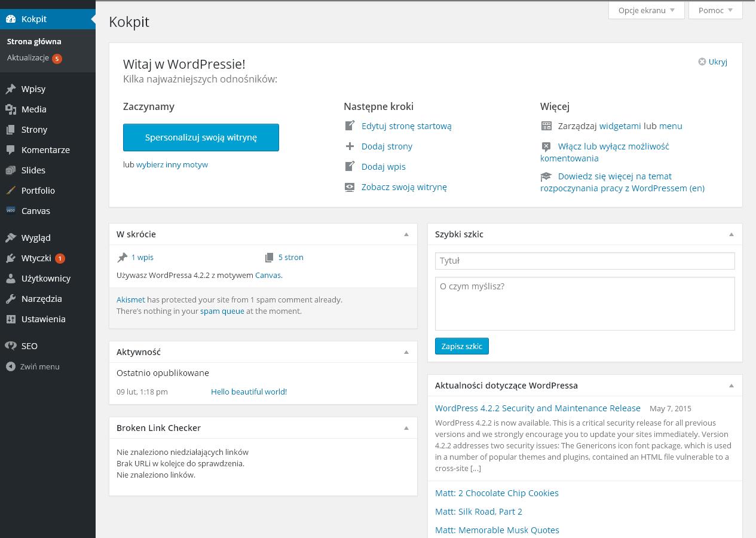This screenshot has width=756, height=538.
Task: Click the pushpin icon beside 1 wpis
Action: [x=123, y=258]
